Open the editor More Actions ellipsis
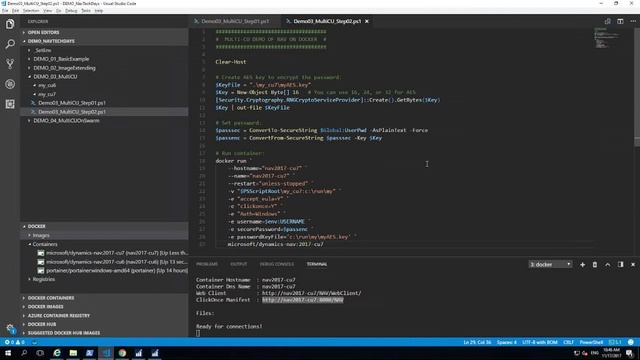Viewport: 640px width, 360px height. 633,21
